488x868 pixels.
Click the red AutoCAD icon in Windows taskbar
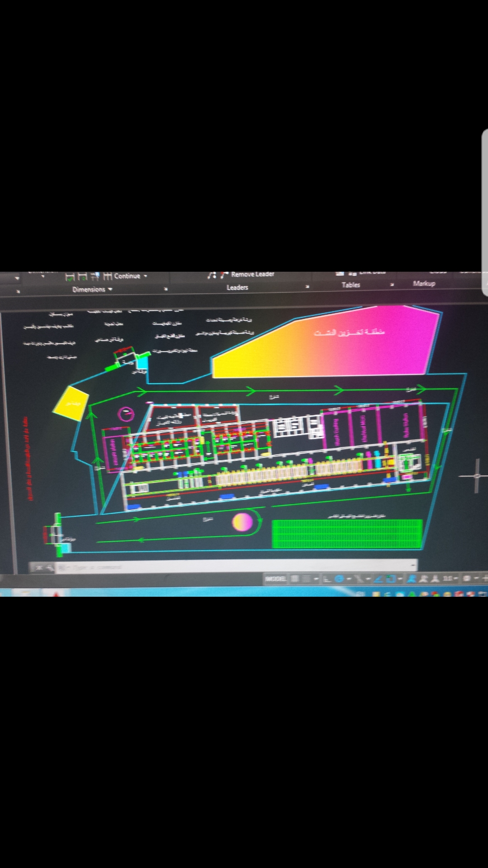[x=56, y=594]
